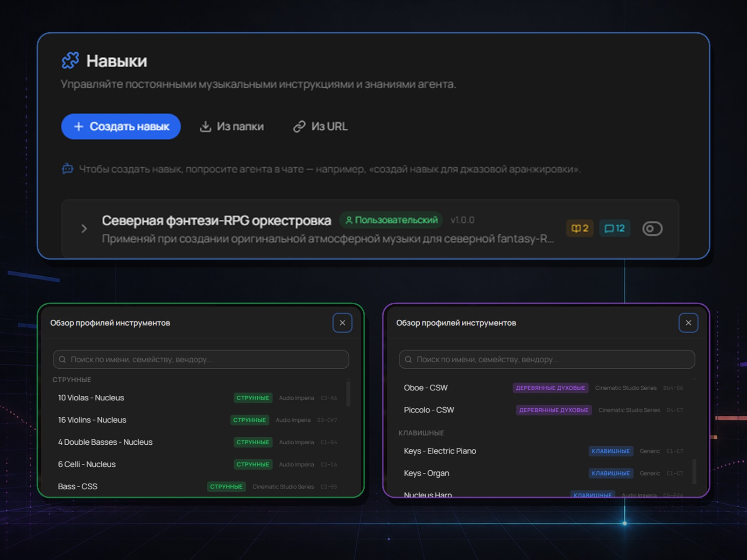Click the КЛАВИШНЫЕ section header

[x=421, y=433]
